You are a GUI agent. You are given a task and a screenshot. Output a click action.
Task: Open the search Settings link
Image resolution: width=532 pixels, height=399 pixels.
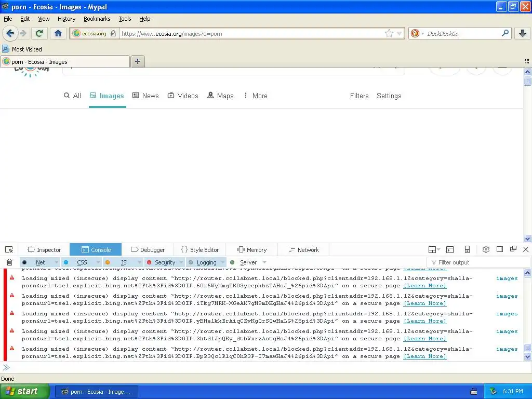click(x=389, y=96)
